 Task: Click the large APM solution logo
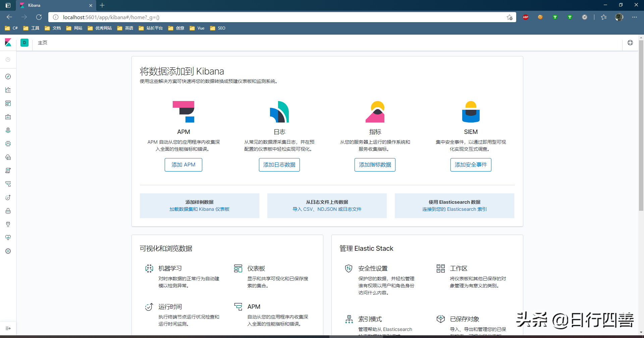pyautogui.click(x=183, y=112)
